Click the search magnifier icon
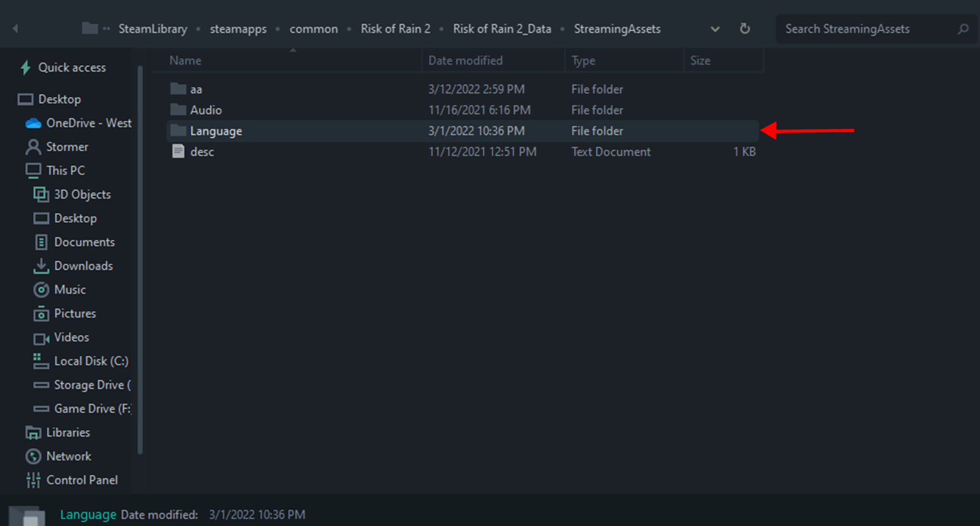 pos(963,28)
